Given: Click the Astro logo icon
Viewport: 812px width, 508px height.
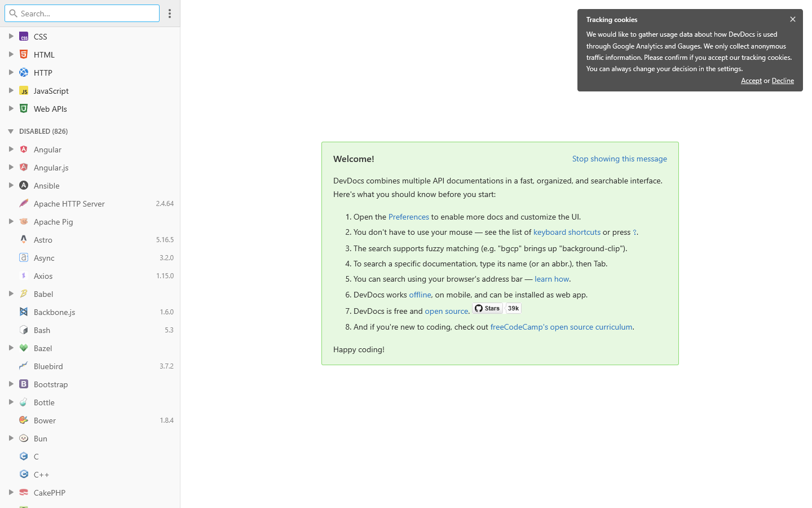Looking at the screenshot, I should coord(24,240).
